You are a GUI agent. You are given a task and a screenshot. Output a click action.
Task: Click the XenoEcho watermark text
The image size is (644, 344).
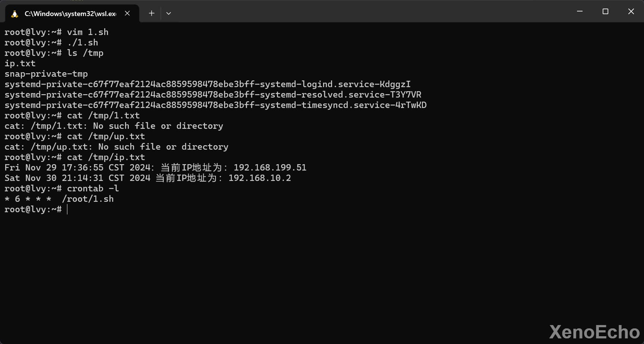pos(594,332)
